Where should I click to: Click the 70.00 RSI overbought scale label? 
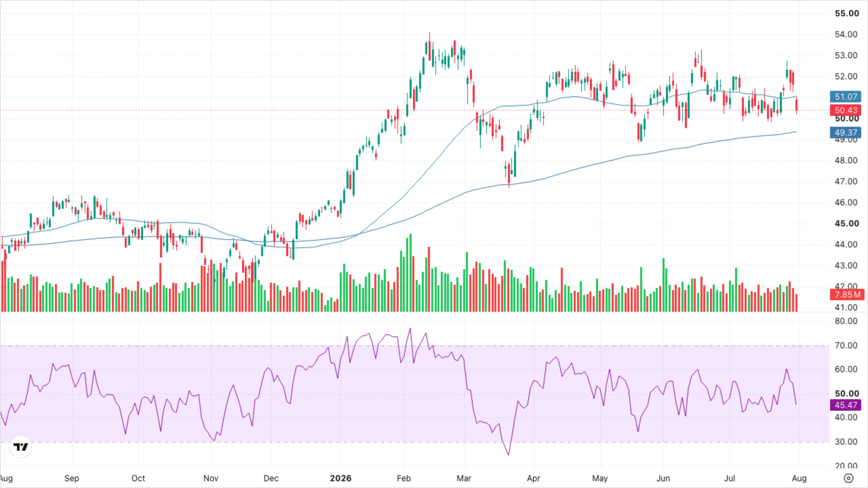point(846,346)
